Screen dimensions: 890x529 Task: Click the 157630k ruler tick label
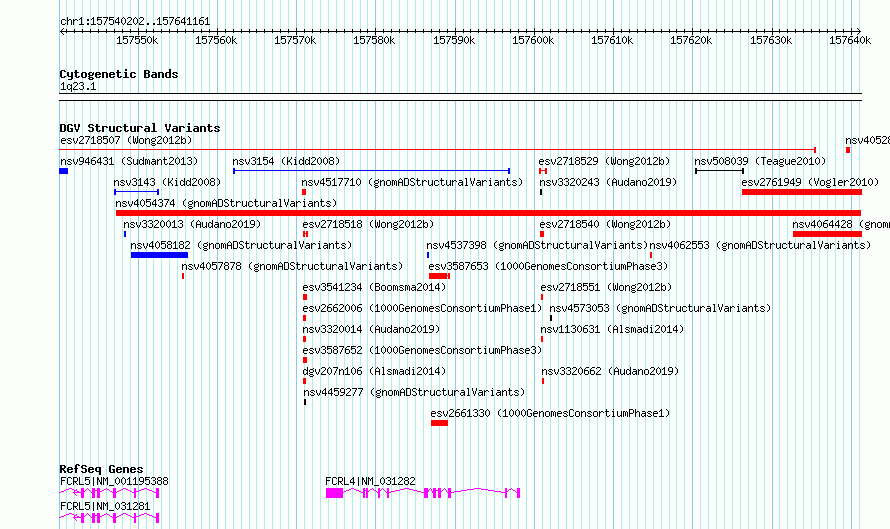pyautogui.click(x=771, y=41)
